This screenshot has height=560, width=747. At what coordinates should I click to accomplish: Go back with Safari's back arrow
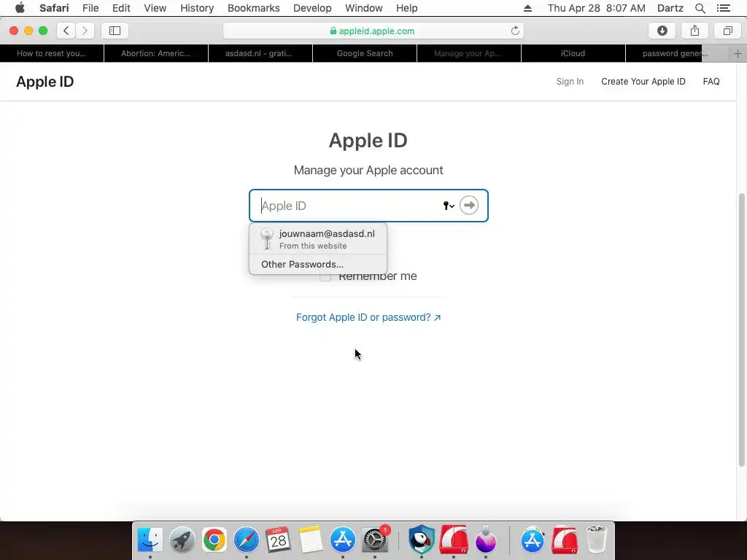point(66,31)
